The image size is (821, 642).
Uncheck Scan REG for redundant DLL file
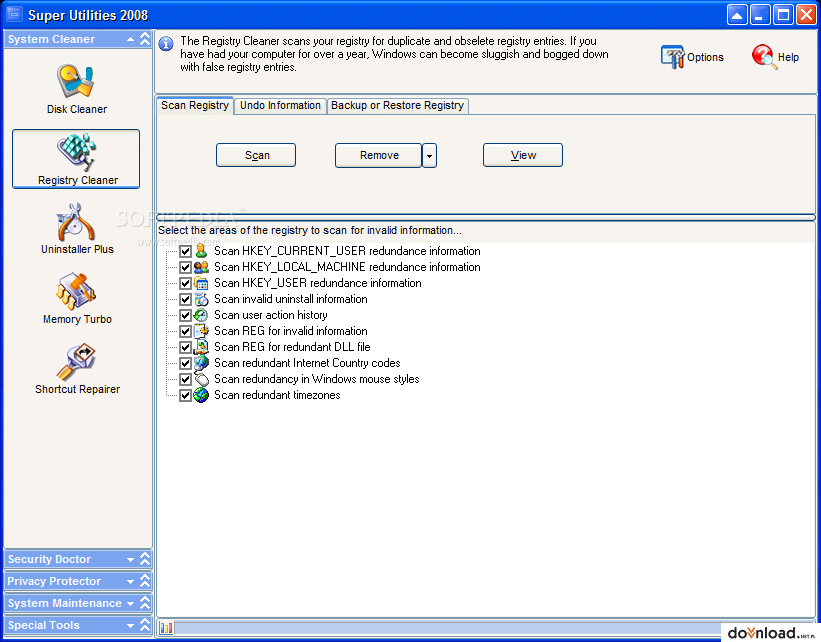tap(185, 347)
